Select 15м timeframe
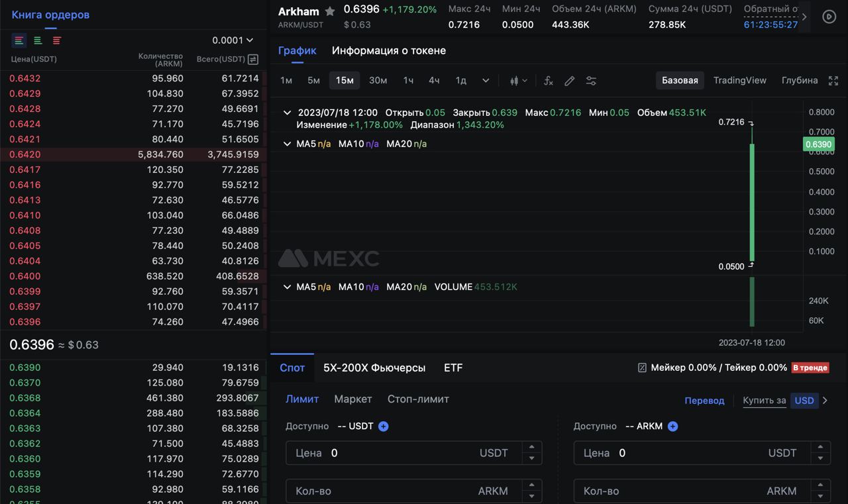The width and height of the screenshot is (848, 504). 344,80
